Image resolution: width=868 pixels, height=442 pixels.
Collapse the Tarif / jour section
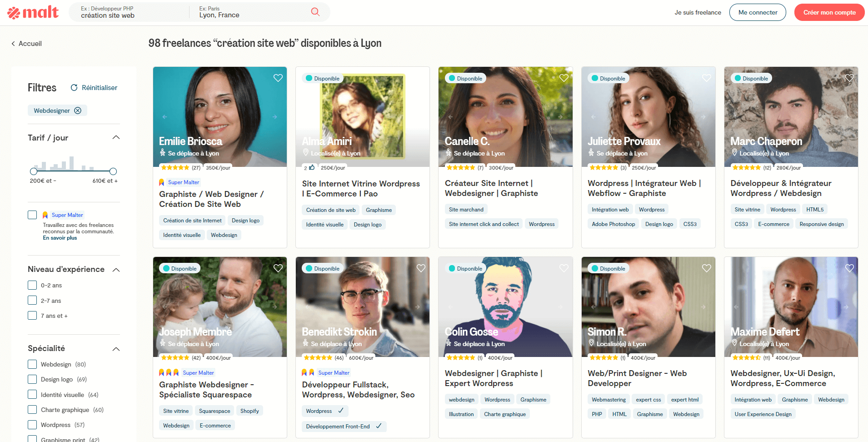116,137
